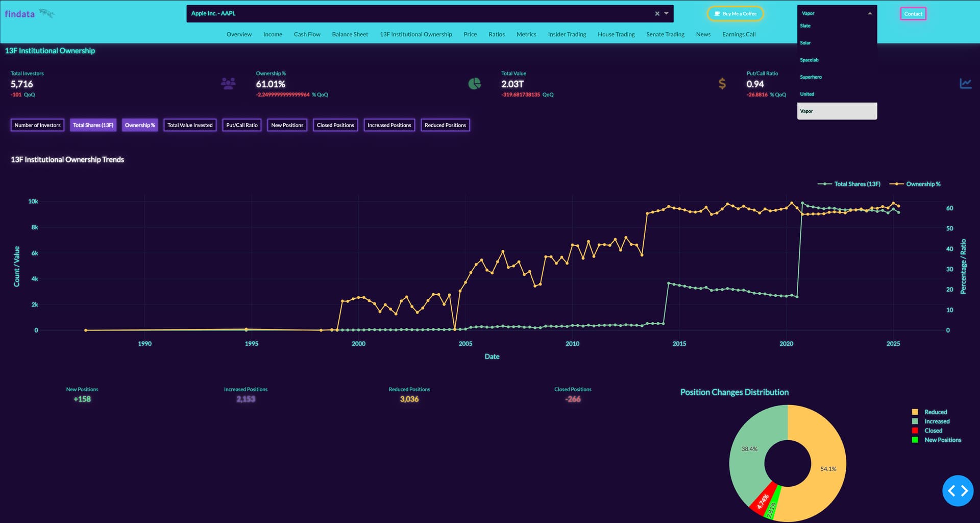Image resolution: width=980 pixels, height=523 pixels.
Task: Click the Total Value figure 2.03T
Action: pyautogui.click(x=512, y=84)
